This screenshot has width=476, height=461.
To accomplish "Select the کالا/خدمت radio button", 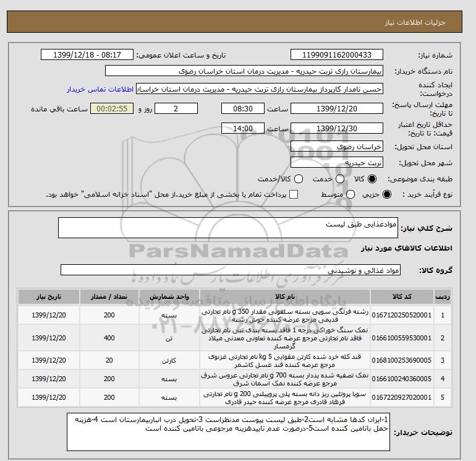I will pos(299,179).
